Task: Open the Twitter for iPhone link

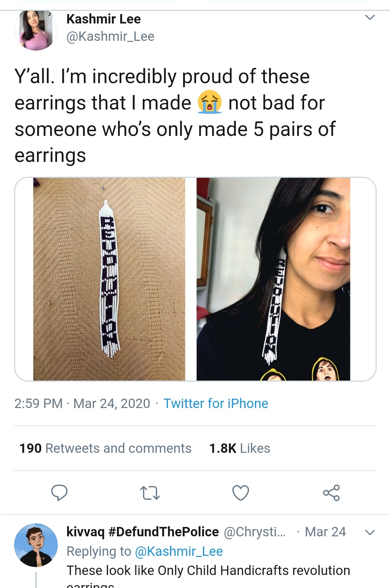Action: 216,403
